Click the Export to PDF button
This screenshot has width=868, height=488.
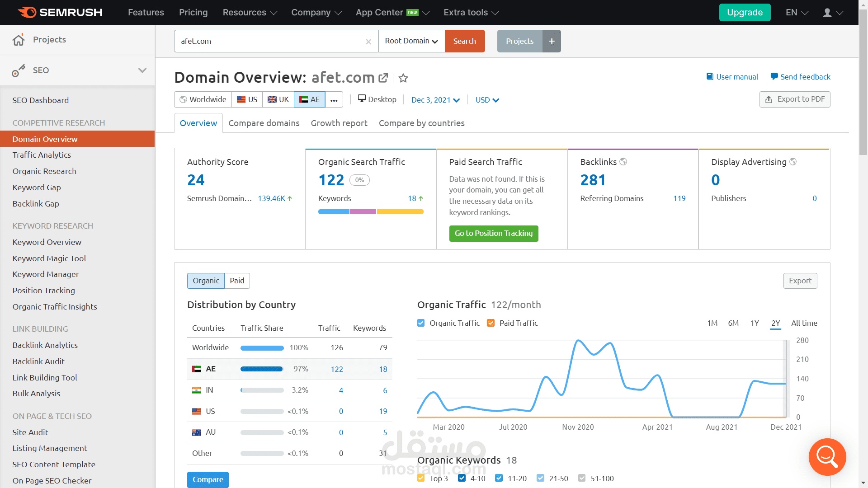(794, 99)
